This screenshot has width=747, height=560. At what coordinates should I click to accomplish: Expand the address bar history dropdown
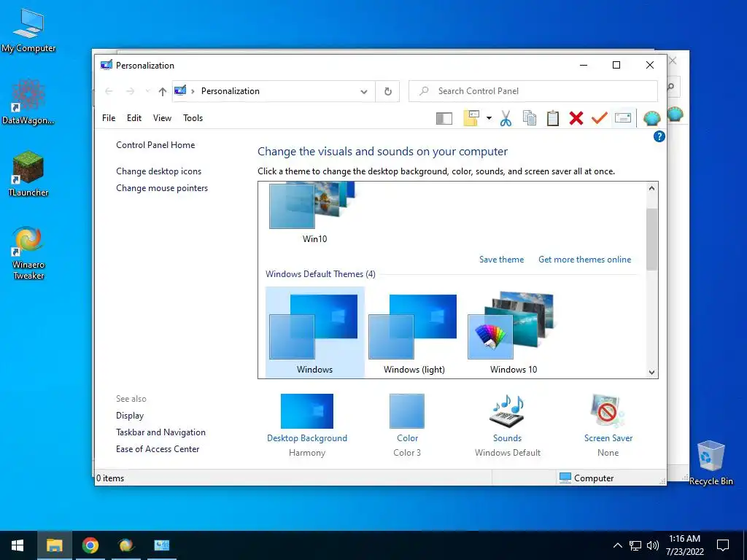click(x=364, y=91)
